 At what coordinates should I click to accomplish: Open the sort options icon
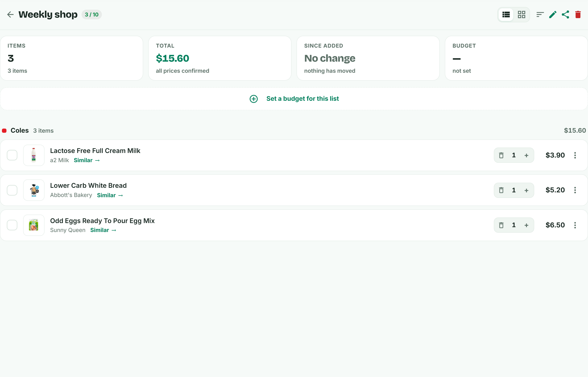(540, 15)
